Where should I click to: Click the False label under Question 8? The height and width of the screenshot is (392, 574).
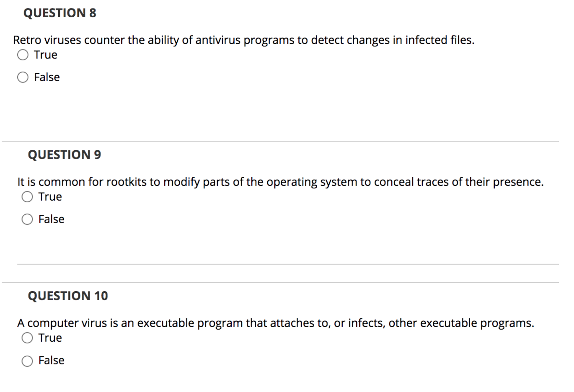(47, 77)
